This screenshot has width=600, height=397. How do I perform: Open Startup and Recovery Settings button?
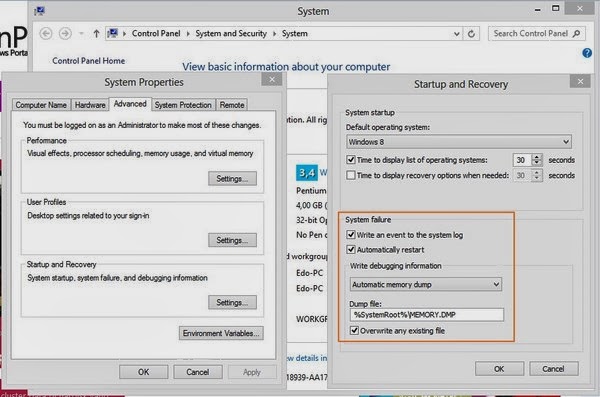click(x=232, y=302)
